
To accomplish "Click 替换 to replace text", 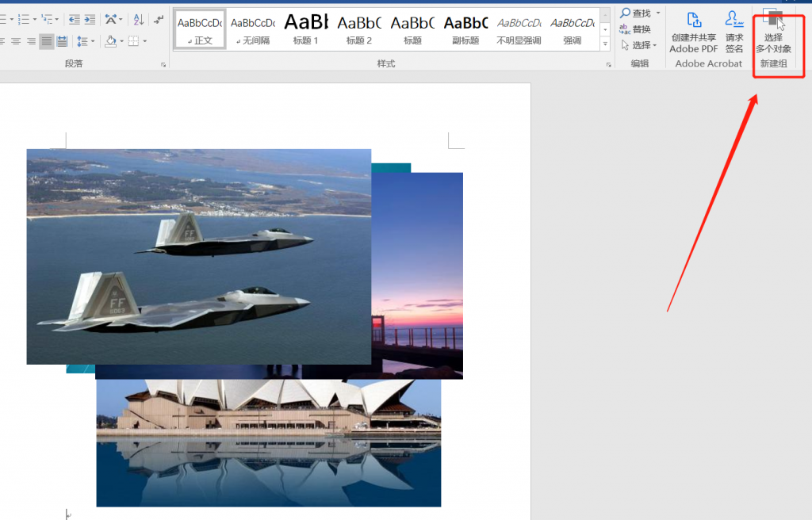I will 635,29.
